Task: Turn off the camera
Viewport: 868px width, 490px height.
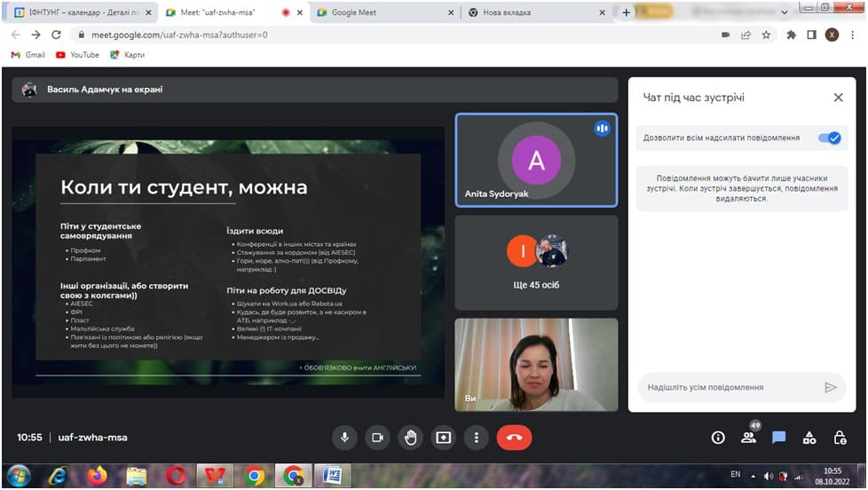Action: coord(377,437)
